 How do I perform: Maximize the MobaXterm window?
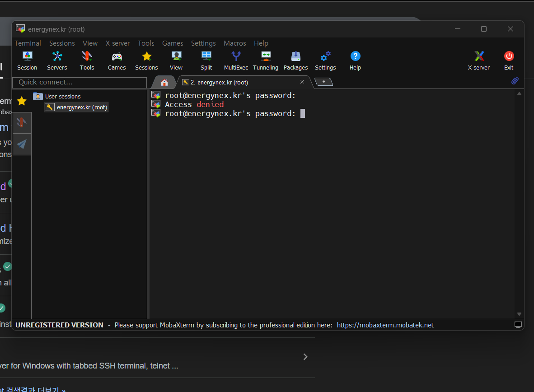click(483, 29)
